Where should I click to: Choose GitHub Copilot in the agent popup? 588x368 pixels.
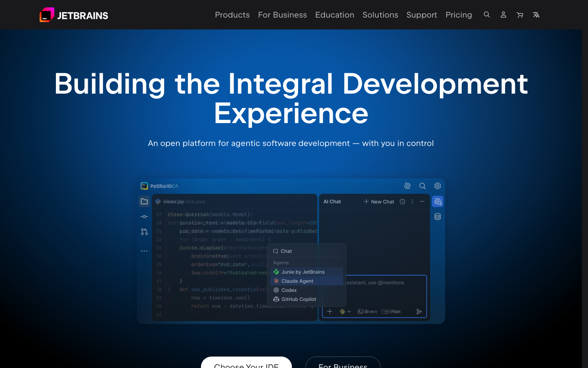(x=306, y=299)
